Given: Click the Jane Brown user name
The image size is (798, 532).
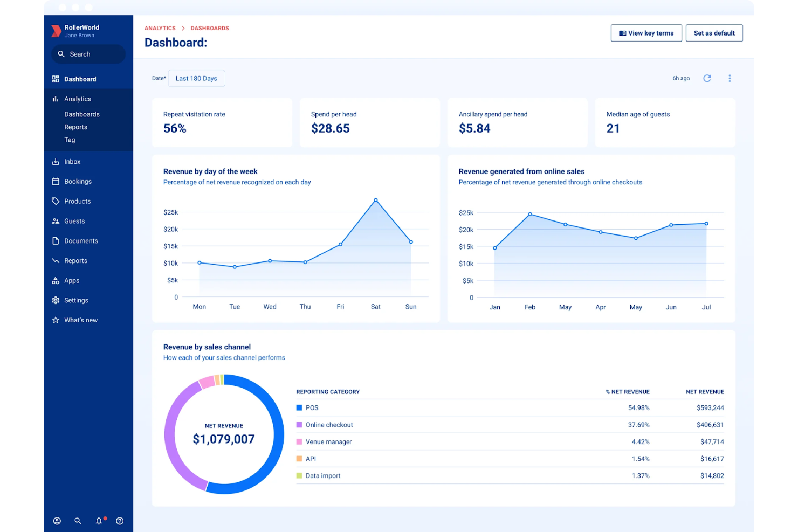Looking at the screenshot, I should 79,36.
